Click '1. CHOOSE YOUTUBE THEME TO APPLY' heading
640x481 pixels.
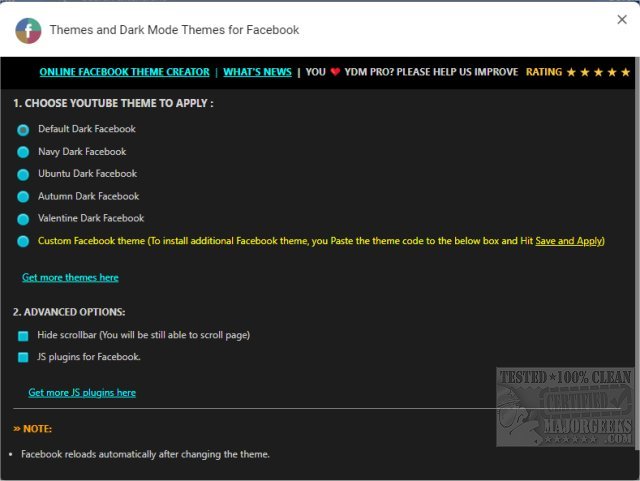(113, 103)
